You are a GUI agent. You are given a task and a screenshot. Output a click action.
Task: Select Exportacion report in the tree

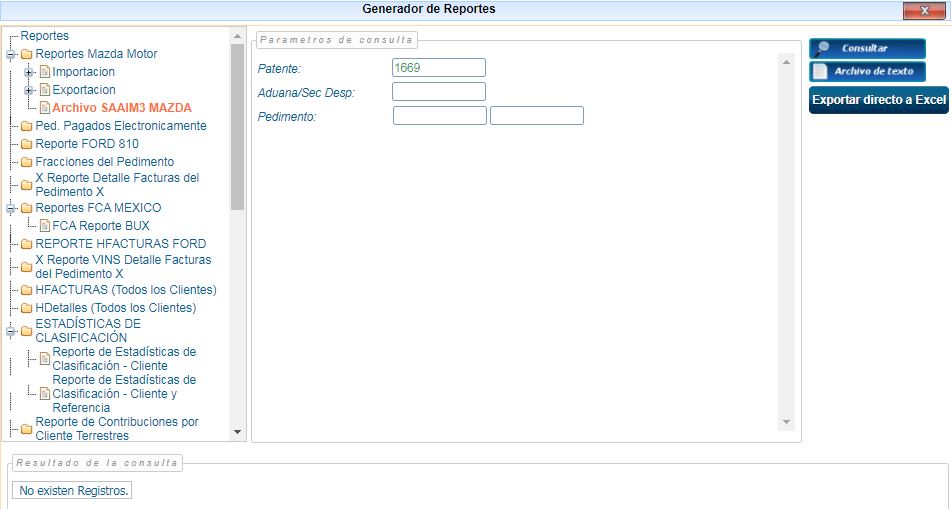[84, 90]
